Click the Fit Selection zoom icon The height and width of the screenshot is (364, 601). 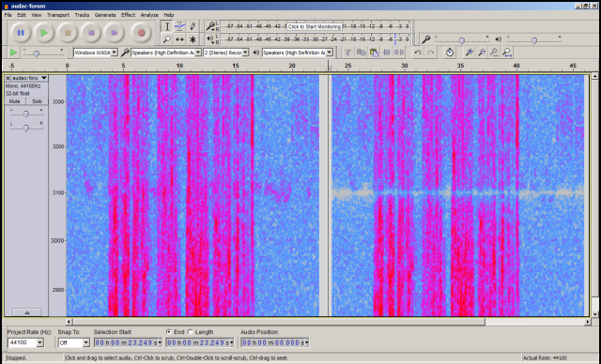(494, 53)
